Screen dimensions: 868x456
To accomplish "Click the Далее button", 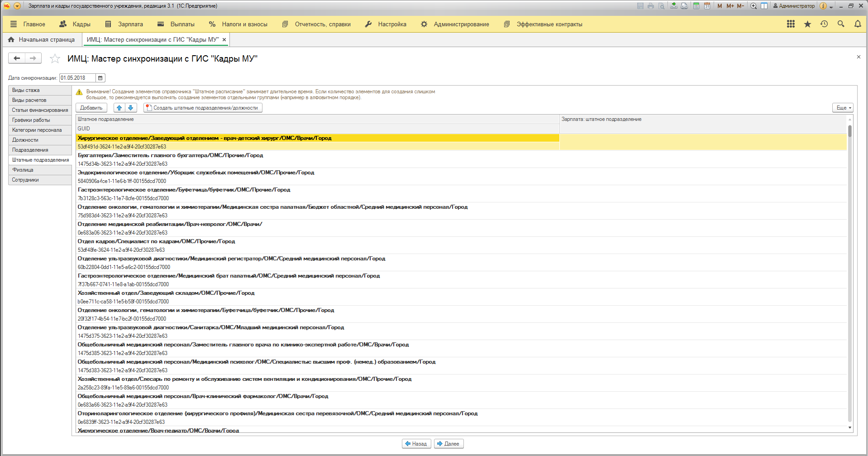I will [x=448, y=444].
